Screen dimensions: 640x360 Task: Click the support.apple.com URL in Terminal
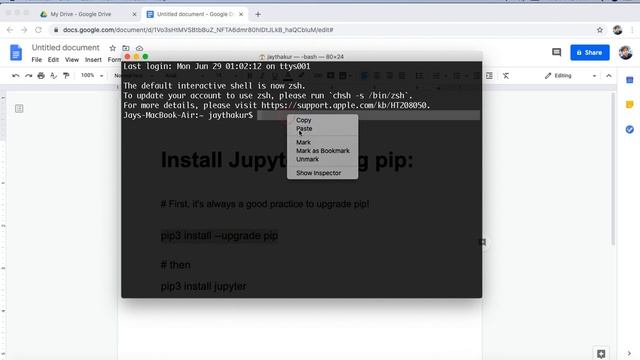345,105
